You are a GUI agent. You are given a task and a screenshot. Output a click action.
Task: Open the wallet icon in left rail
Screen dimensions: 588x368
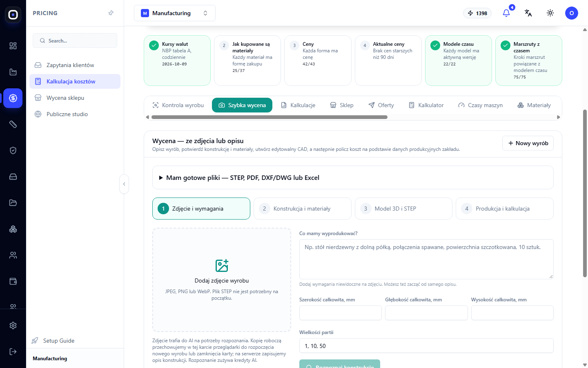pos(13,281)
